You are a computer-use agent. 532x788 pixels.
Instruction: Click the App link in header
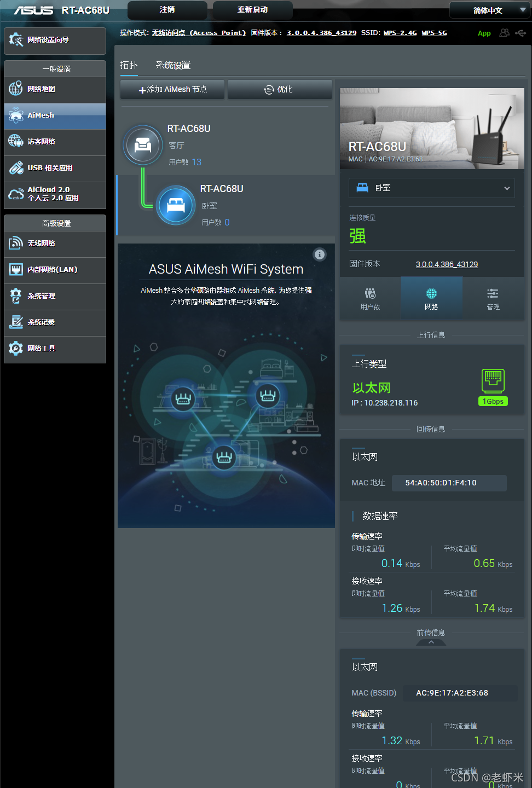(484, 33)
